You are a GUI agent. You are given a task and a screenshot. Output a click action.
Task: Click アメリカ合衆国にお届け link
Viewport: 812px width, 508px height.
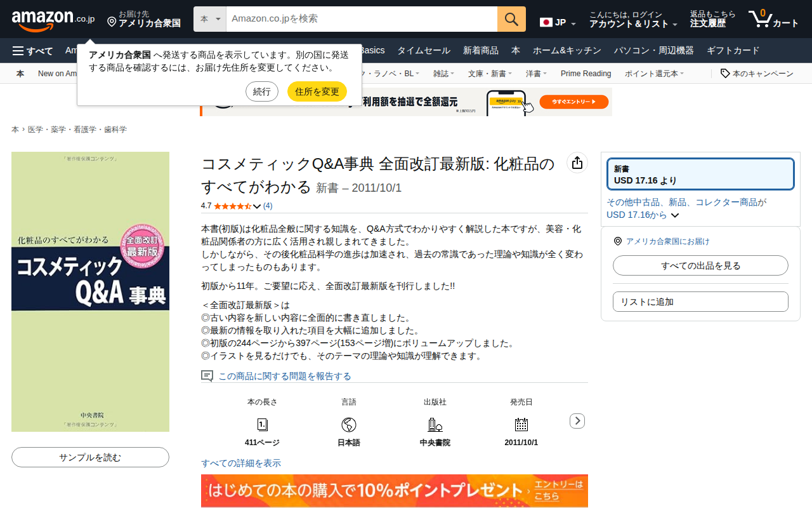click(668, 241)
